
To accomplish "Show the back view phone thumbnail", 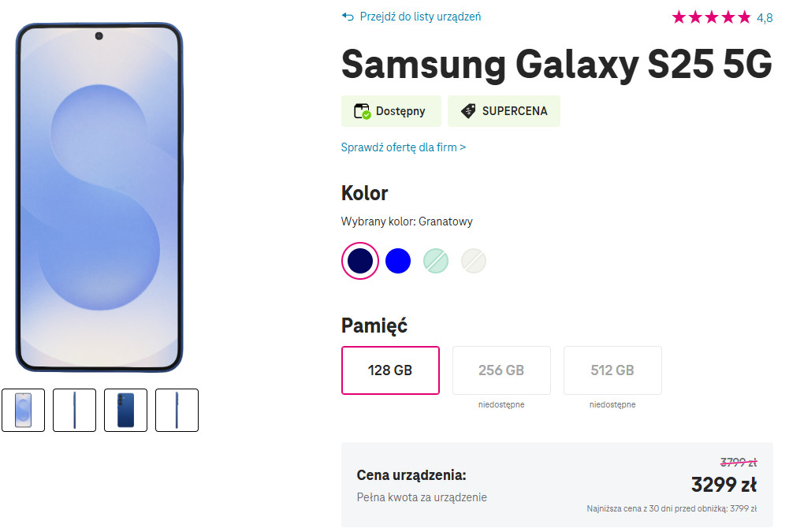I will [x=125, y=410].
